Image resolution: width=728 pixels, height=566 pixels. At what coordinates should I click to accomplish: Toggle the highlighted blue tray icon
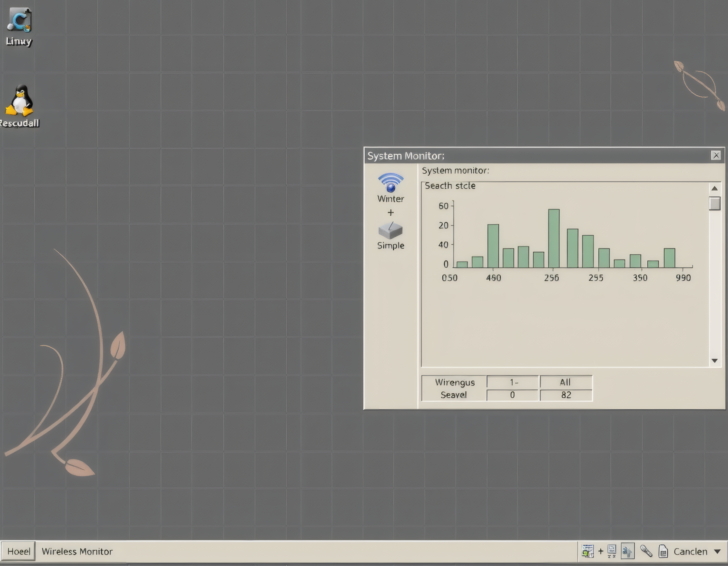(x=627, y=551)
